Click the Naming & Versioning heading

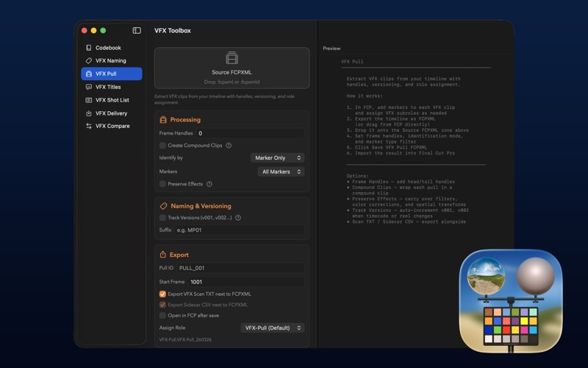tap(201, 206)
